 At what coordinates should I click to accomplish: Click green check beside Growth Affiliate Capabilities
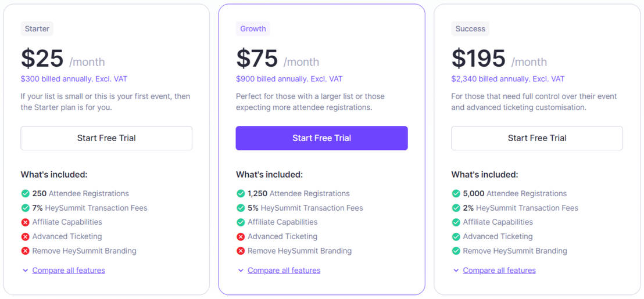point(241,222)
